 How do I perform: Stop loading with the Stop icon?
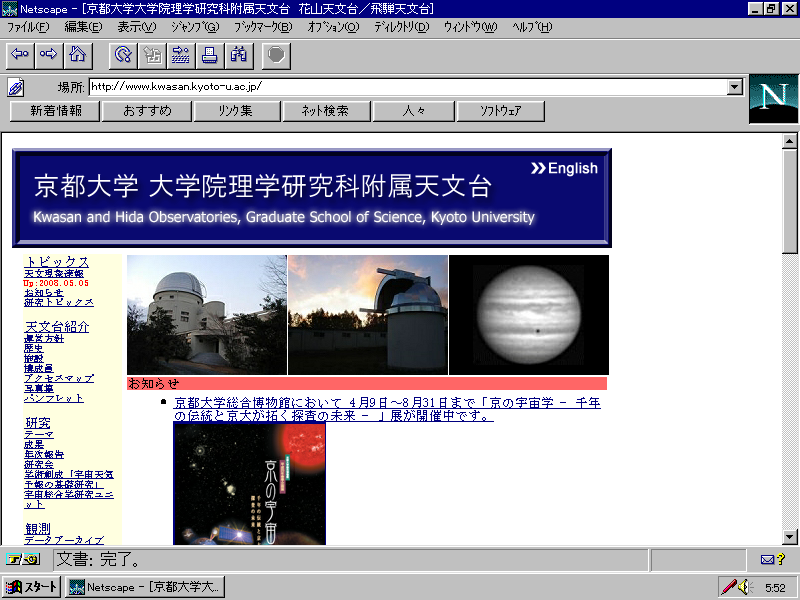click(x=276, y=55)
